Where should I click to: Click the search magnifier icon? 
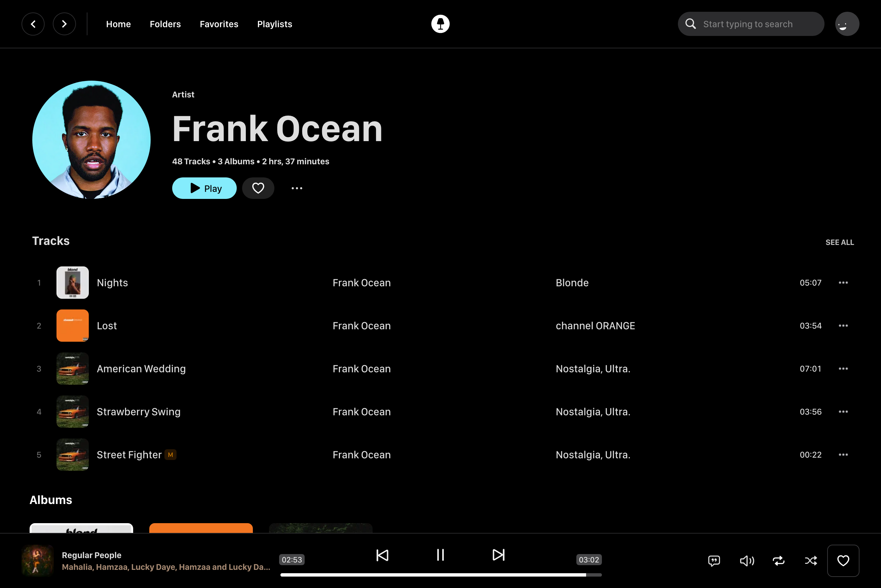pyautogui.click(x=690, y=24)
